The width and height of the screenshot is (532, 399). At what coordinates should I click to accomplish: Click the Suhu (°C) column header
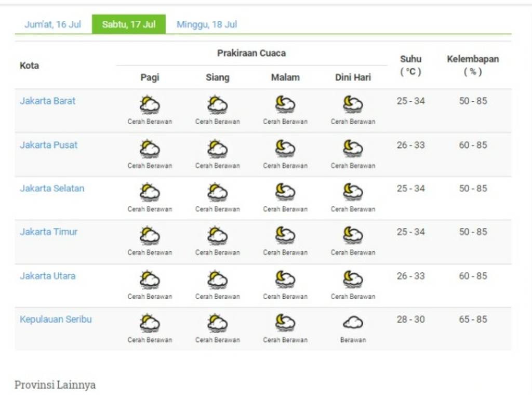click(x=410, y=65)
